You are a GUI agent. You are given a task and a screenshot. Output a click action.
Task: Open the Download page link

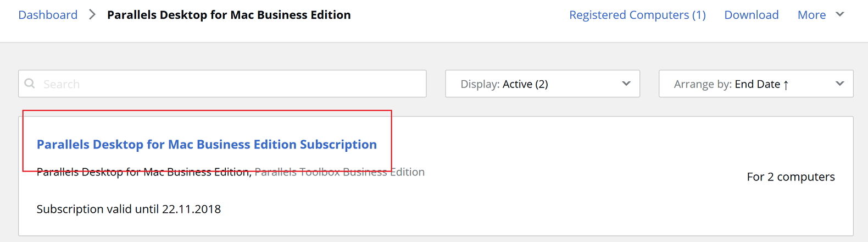751,15
